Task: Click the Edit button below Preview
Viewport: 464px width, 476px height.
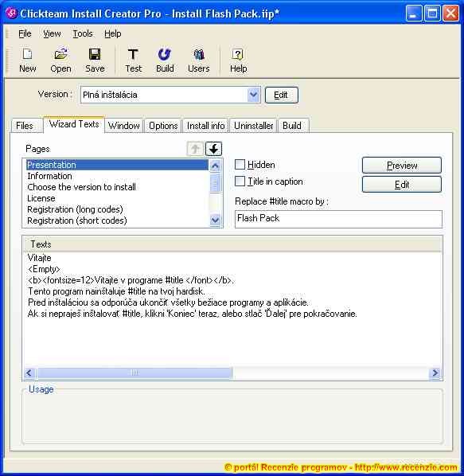Action: tap(402, 184)
